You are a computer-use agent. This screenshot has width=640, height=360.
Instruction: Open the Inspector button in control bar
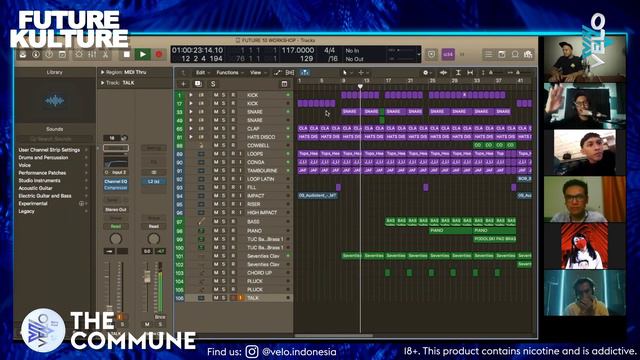[36, 54]
